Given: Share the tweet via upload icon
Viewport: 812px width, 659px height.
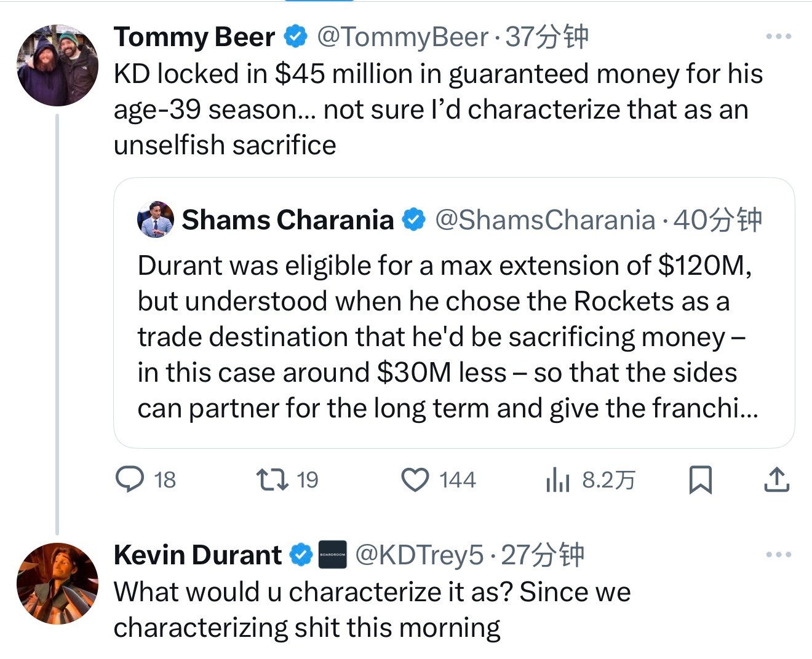Looking at the screenshot, I should [x=776, y=480].
